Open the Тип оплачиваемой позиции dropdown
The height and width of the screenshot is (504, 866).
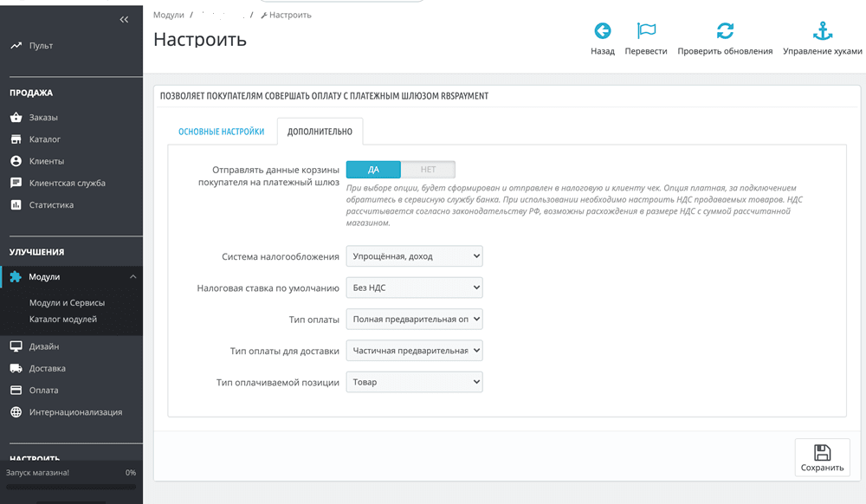(x=415, y=381)
